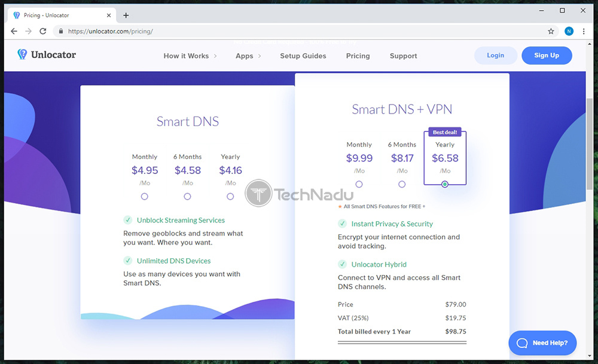Open the How it Works nav item
598x364 pixels.
186,56
